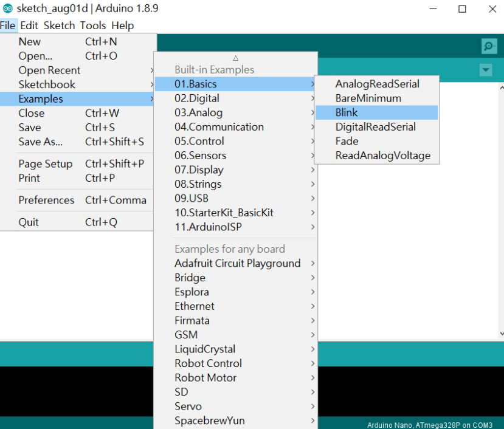Expand the Ethernet examples submenu
This screenshot has width=504, height=429.
235,306
